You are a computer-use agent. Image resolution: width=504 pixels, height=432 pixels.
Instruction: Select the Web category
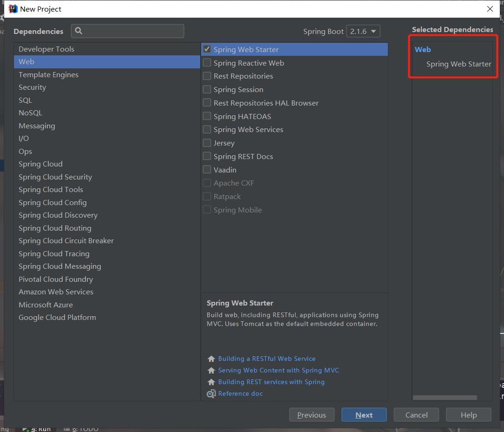click(x=107, y=62)
